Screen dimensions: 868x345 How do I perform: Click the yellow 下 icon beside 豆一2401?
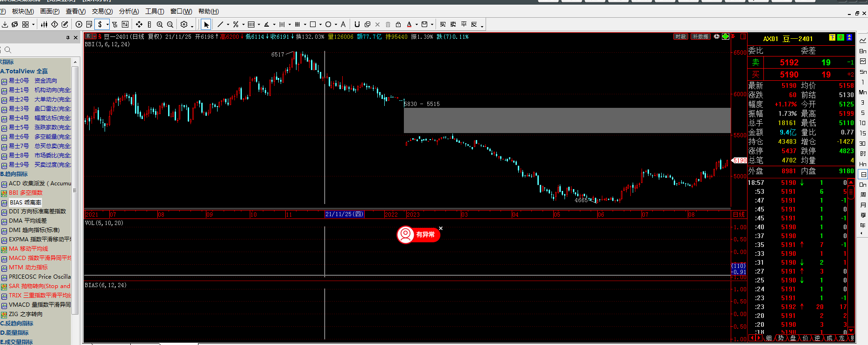(832, 37)
